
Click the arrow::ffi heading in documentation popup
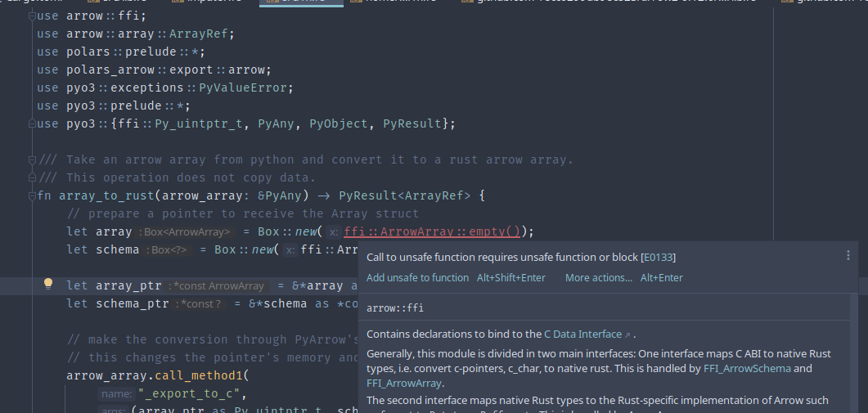click(x=395, y=308)
